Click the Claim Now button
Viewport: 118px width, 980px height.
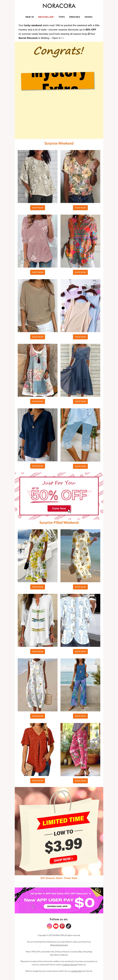[x=59, y=508]
